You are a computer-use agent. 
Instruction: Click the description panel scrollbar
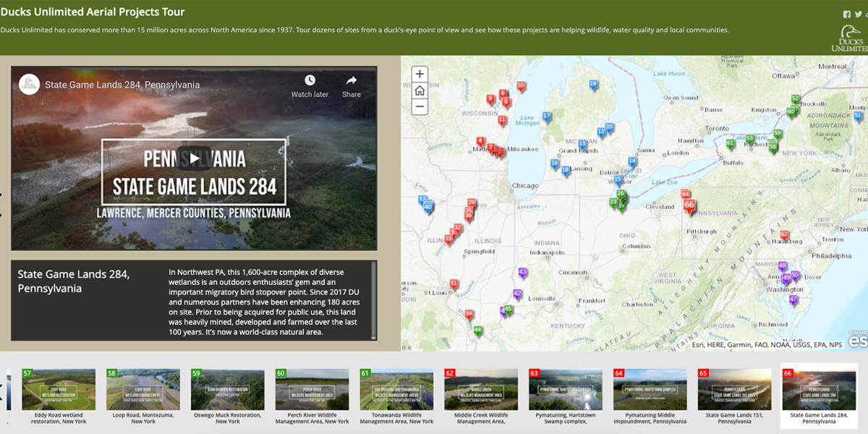tap(374, 300)
